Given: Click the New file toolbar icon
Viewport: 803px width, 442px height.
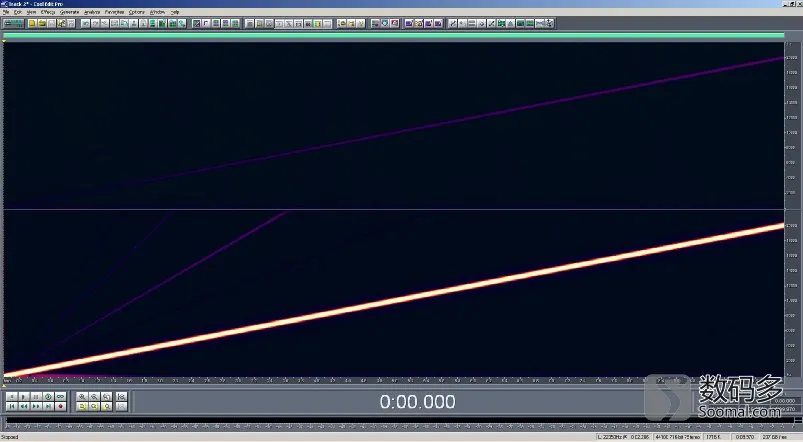Looking at the screenshot, I should (32, 24).
